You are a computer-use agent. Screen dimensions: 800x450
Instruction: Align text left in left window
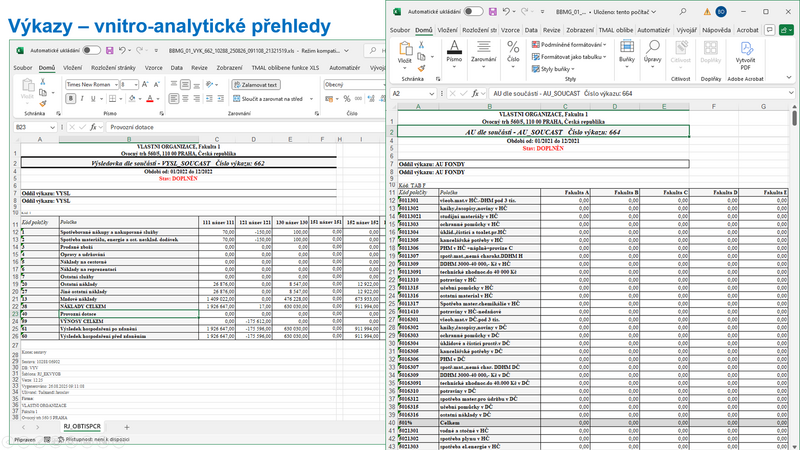(174, 98)
